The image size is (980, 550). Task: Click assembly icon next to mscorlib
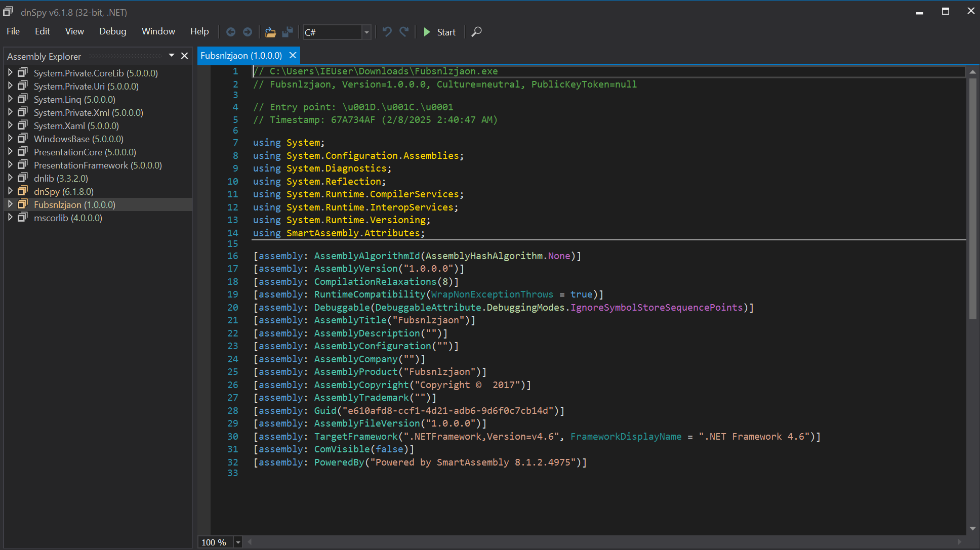(x=23, y=217)
